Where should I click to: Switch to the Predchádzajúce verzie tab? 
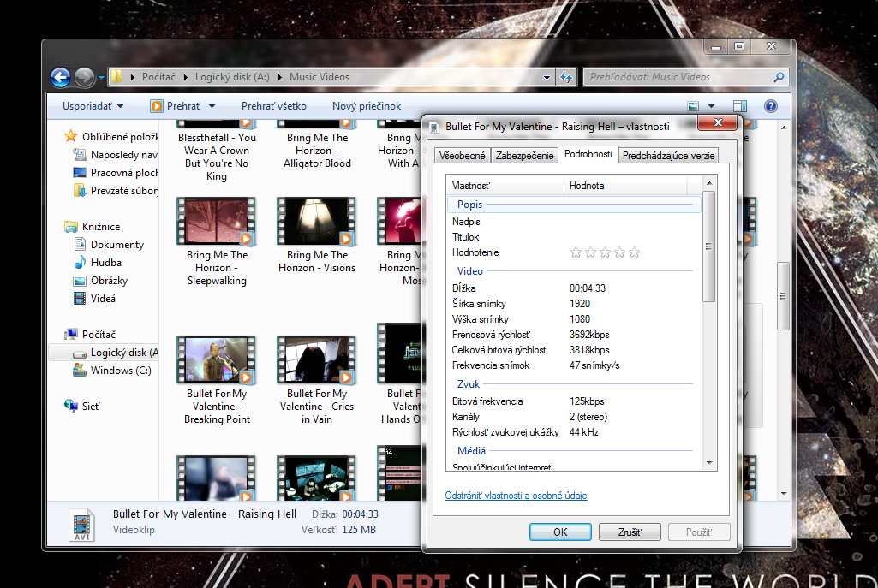click(668, 156)
